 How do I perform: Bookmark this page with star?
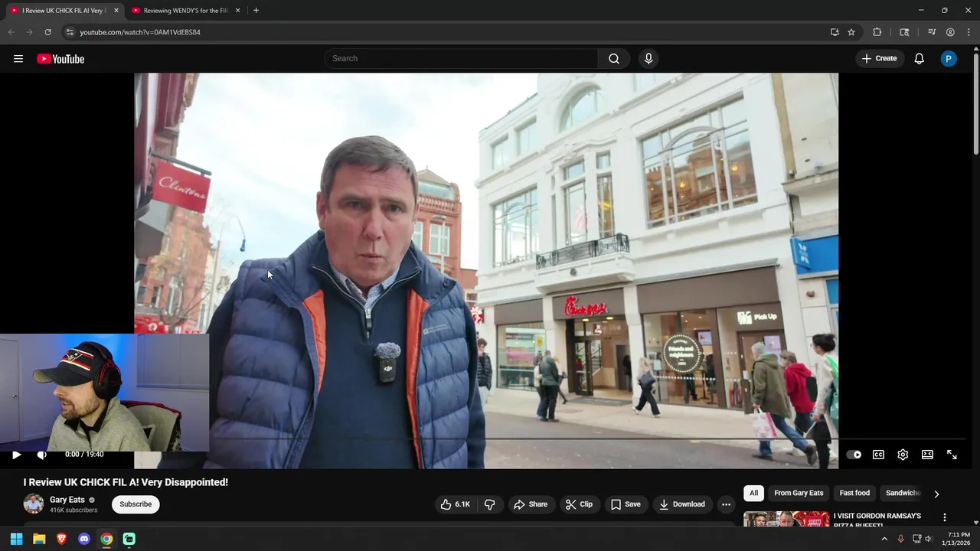(x=851, y=32)
